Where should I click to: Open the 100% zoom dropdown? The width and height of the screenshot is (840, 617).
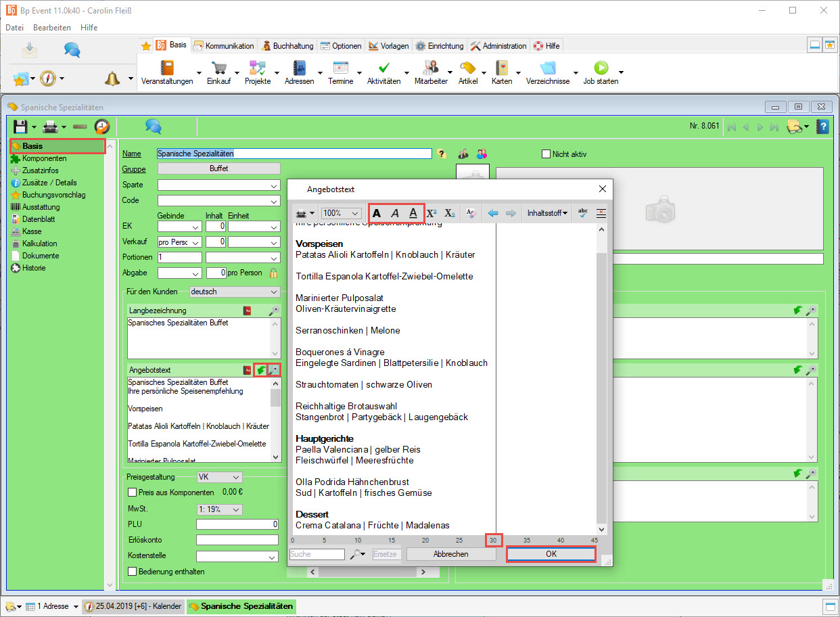[x=342, y=213]
